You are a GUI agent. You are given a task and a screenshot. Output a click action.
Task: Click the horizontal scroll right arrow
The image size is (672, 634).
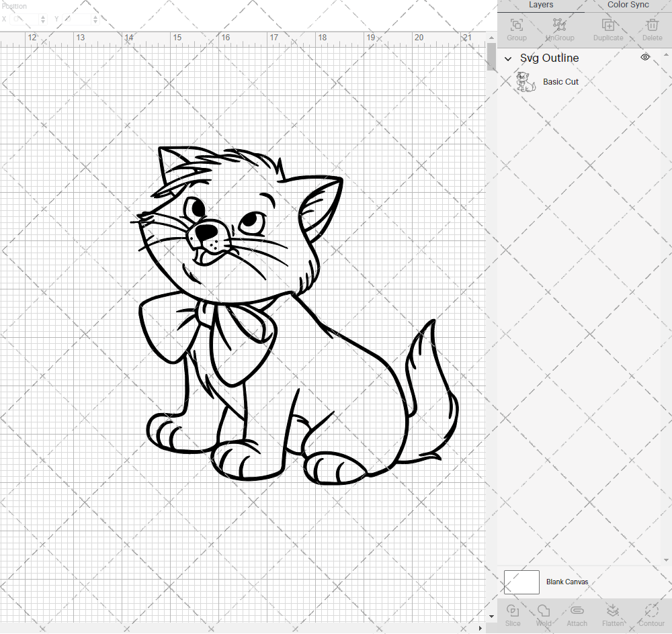coord(480,629)
